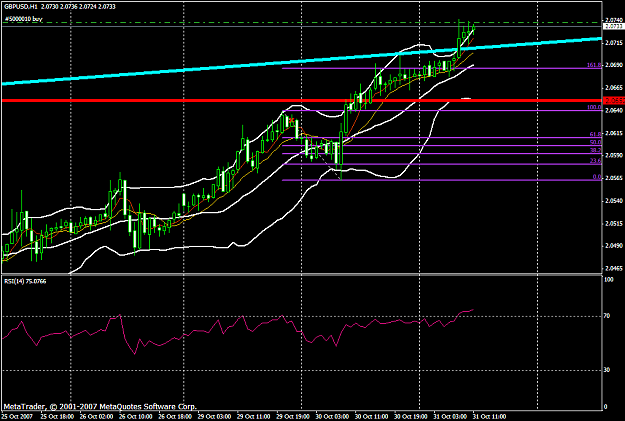Image resolution: width=625 pixels, height=421 pixels.
Task: Select the green dashed buy order line
Action: (x=301, y=22)
